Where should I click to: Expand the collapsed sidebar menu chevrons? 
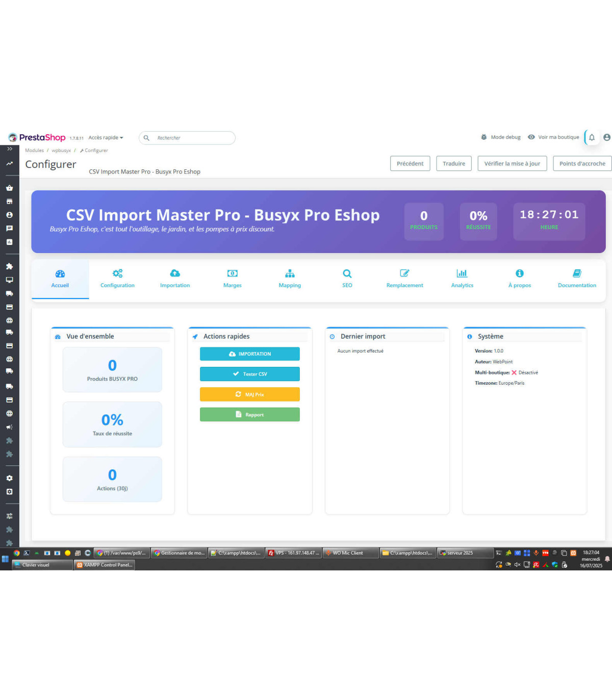[9, 149]
